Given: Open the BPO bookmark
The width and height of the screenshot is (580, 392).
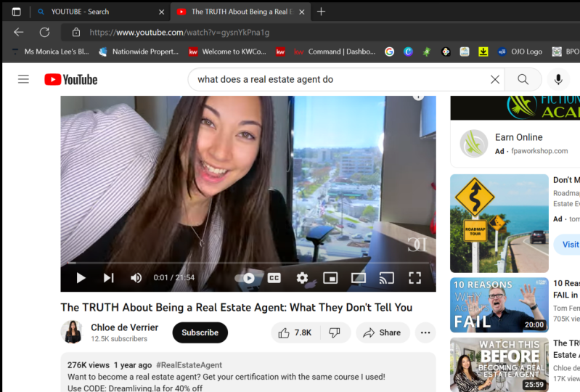Looking at the screenshot, I should (566, 52).
